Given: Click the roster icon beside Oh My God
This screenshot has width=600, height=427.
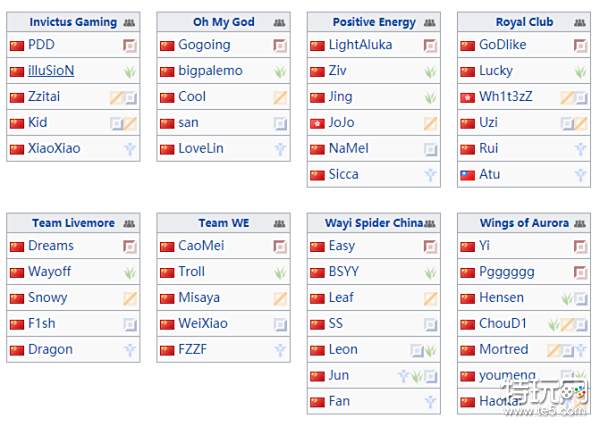Looking at the screenshot, I should pyautogui.click(x=280, y=22).
